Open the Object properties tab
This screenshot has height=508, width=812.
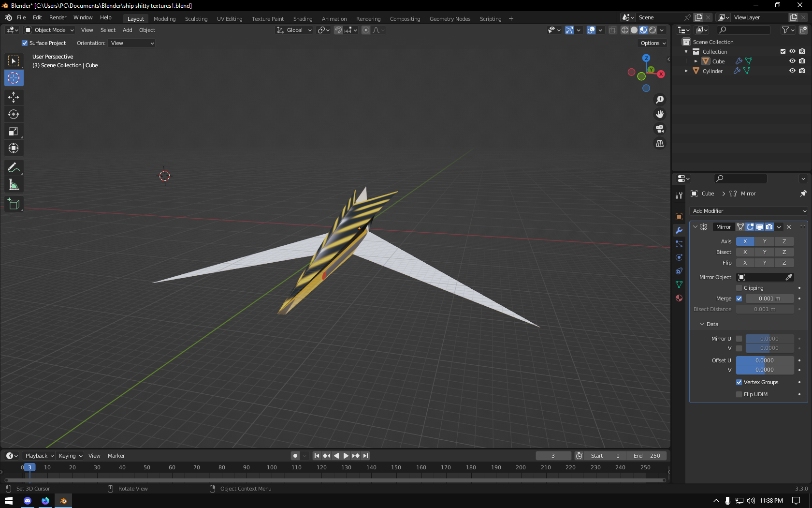tap(679, 217)
